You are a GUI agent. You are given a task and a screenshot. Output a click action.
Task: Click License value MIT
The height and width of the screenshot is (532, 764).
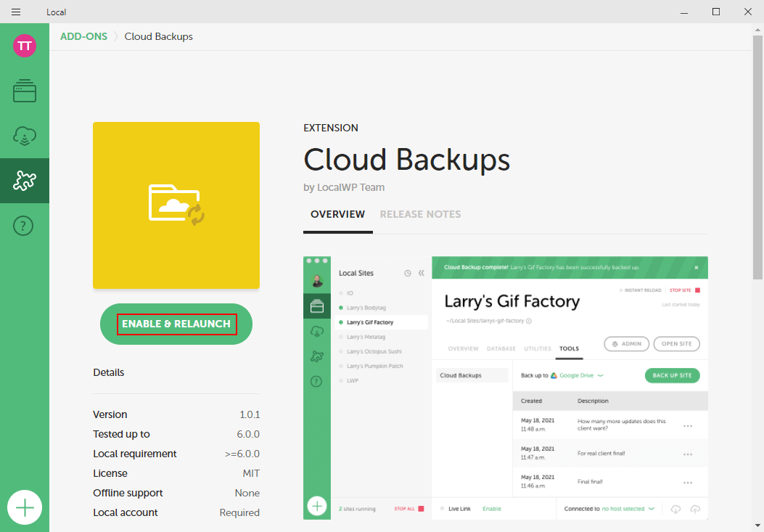click(251, 473)
